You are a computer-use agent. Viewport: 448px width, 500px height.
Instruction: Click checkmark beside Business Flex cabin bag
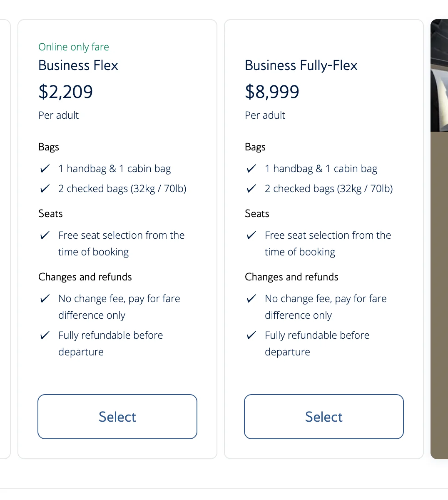point(45,169)
